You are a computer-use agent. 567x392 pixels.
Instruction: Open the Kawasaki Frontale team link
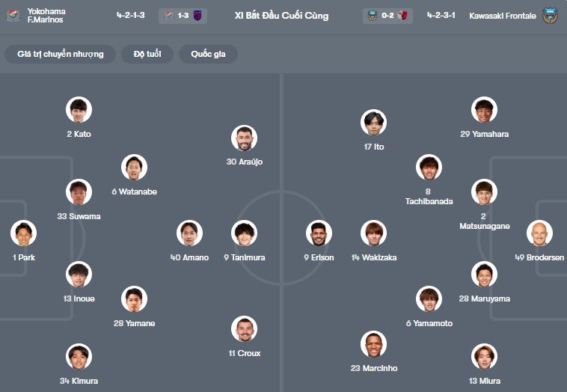point(502,15)
